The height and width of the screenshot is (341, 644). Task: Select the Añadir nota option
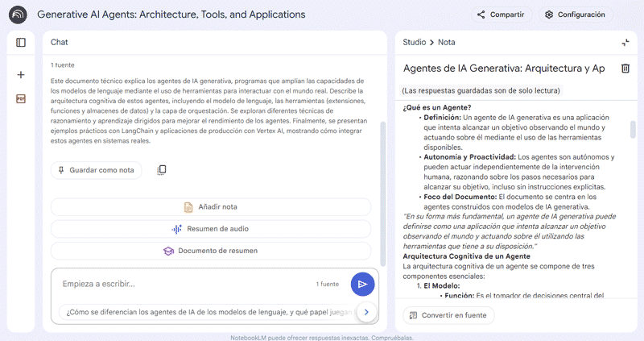click(211, 207)
